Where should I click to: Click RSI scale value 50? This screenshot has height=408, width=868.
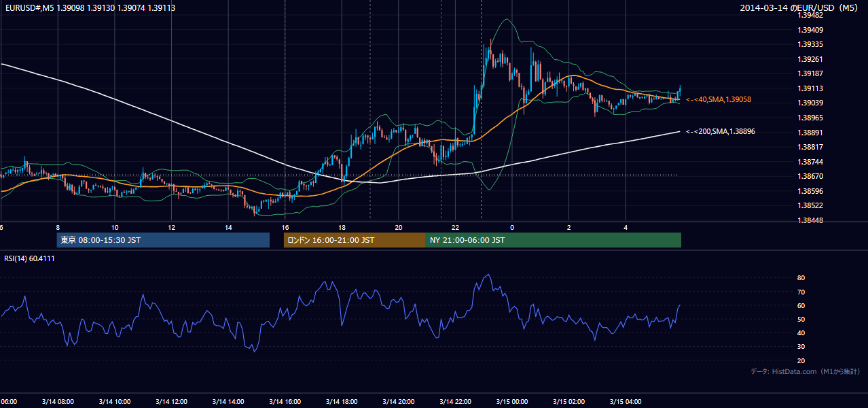point(801,319)
